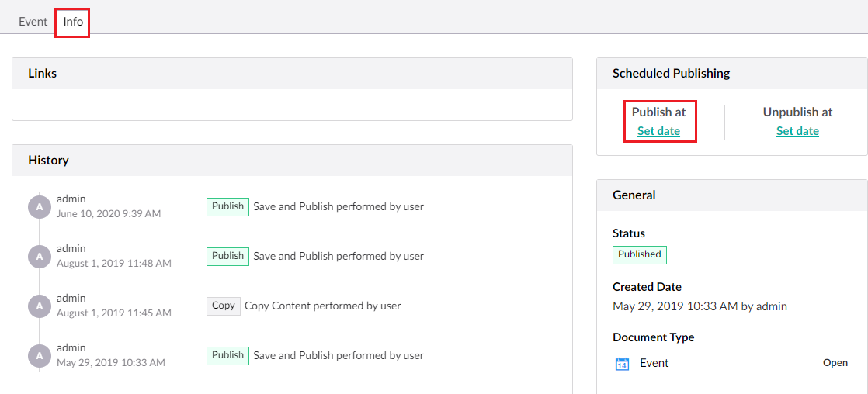The width and height of the screenshot is (868, 394).
Task: Click the Copy badge in History
Action: 223,306
